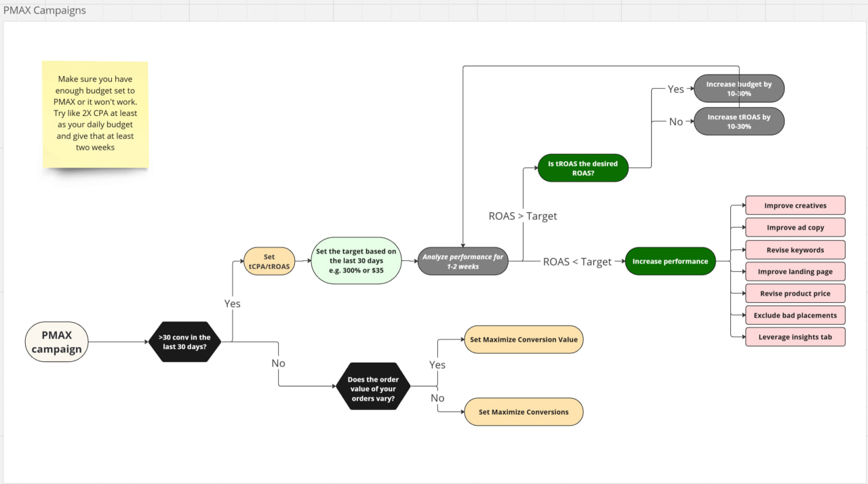Select the 'Set Maximize Conversion Value' node
The height and width of the screenshot is (484, 868).
[x=523, y=340]
